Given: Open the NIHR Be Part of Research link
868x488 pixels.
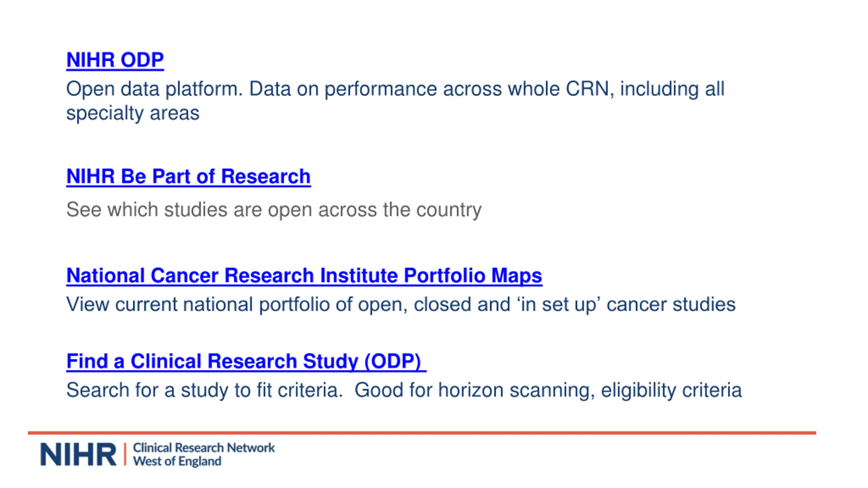Looking at the screenshot, I should [189, 177].
